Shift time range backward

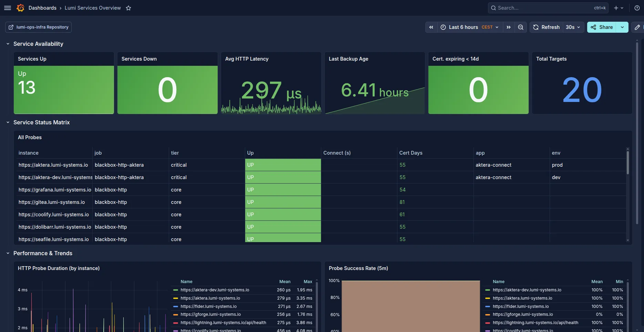[431, 27]
